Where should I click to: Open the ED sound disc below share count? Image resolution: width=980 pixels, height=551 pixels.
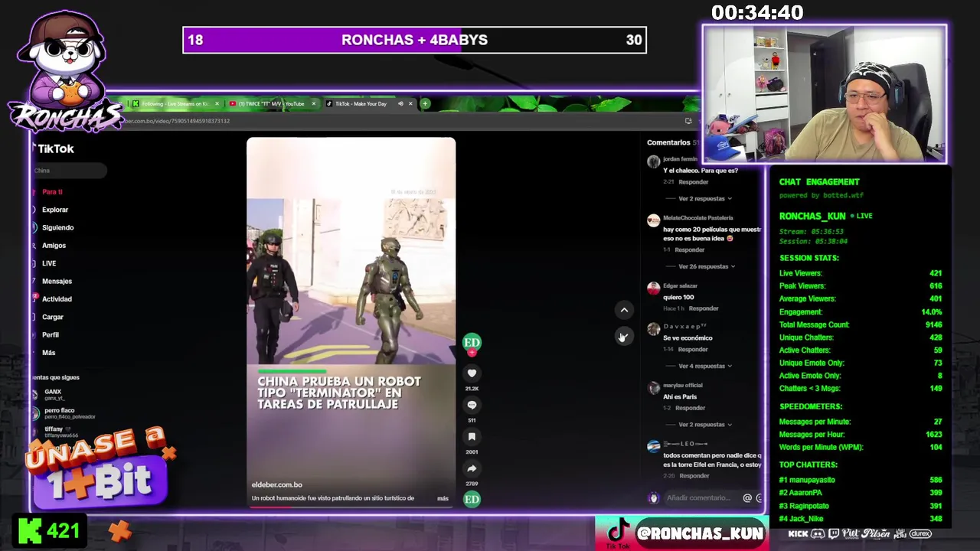[x=472, y=499]
